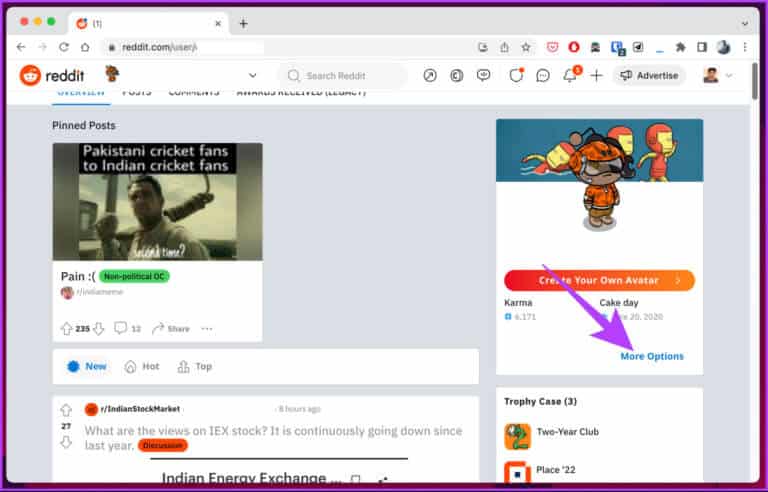Downvote the pinned Pain post
768x492 pixels.
(98, 328)
